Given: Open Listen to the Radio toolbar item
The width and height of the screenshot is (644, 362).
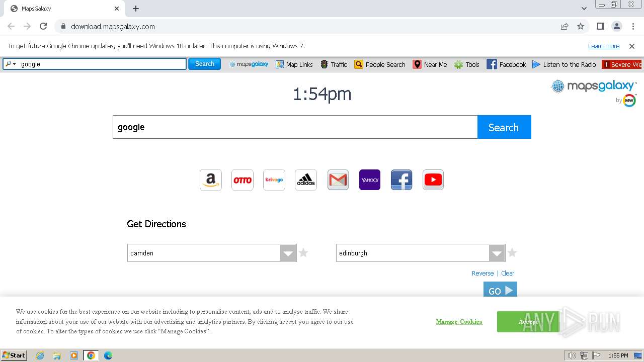Looking at the screenshot, I should [564, 64].
